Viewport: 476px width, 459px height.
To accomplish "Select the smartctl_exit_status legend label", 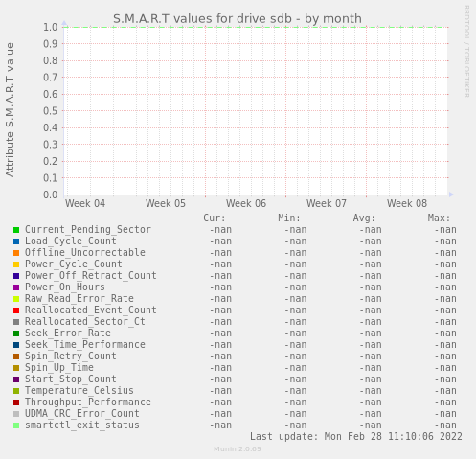I will click(x=82, y=425).
